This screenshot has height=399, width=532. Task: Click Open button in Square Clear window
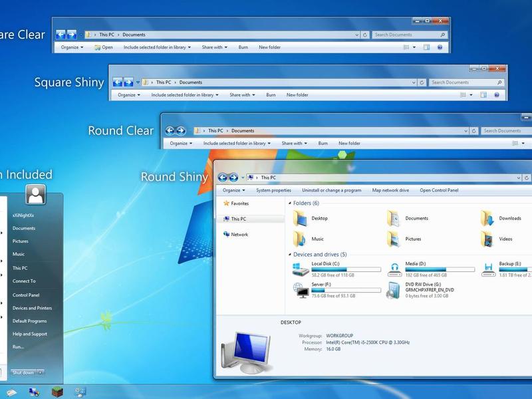(104, 47)
